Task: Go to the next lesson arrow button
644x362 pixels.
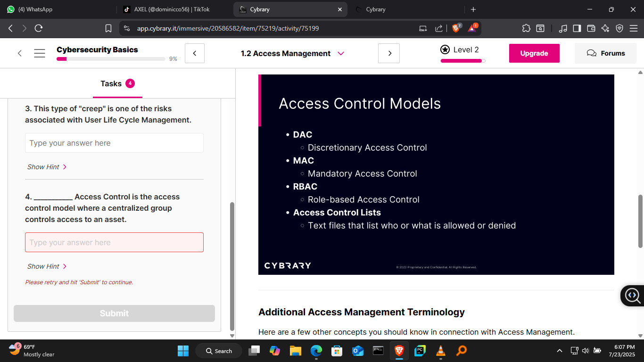Action: point(389,53)
